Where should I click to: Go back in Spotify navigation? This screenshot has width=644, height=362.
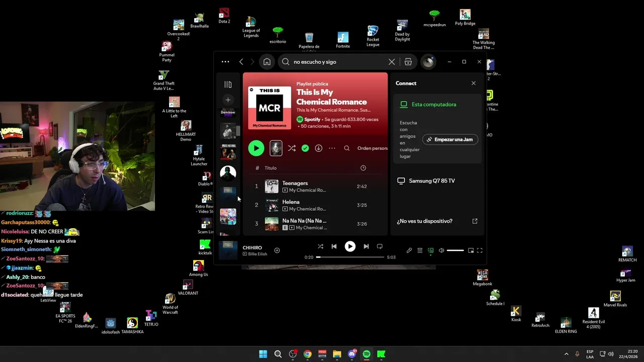click(x=241, y=62)
